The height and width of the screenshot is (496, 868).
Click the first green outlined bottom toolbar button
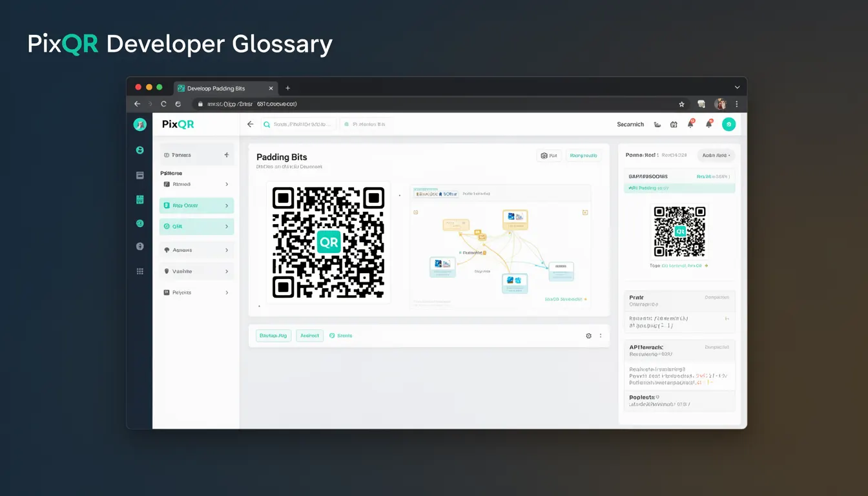point(273,336)
